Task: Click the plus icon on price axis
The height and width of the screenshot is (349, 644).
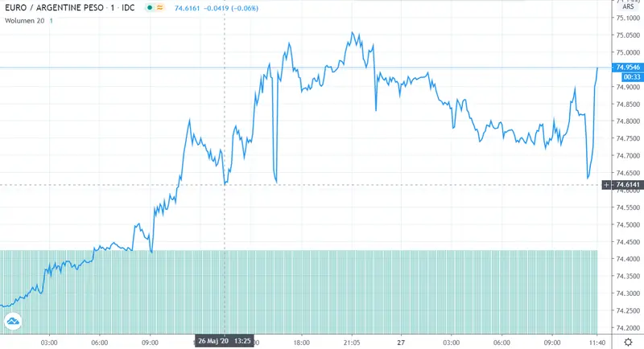Action: [x=606, y=185]
